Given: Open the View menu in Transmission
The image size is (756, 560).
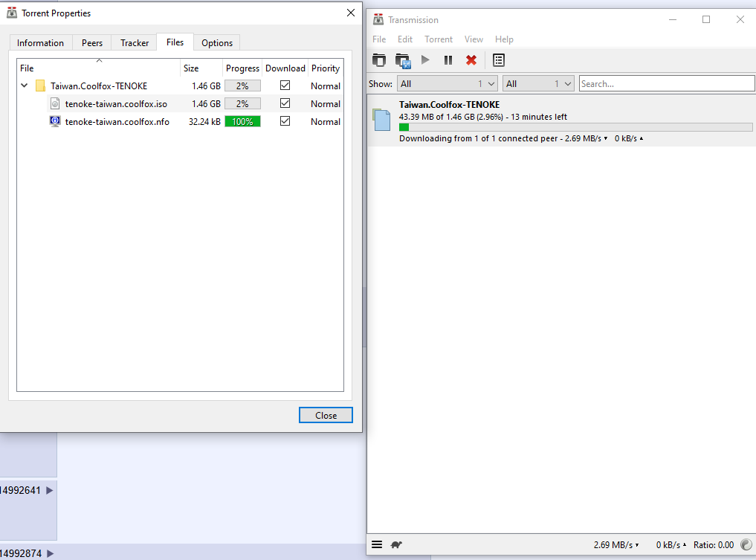Looking at the screenshot, I should pos(474,39).
